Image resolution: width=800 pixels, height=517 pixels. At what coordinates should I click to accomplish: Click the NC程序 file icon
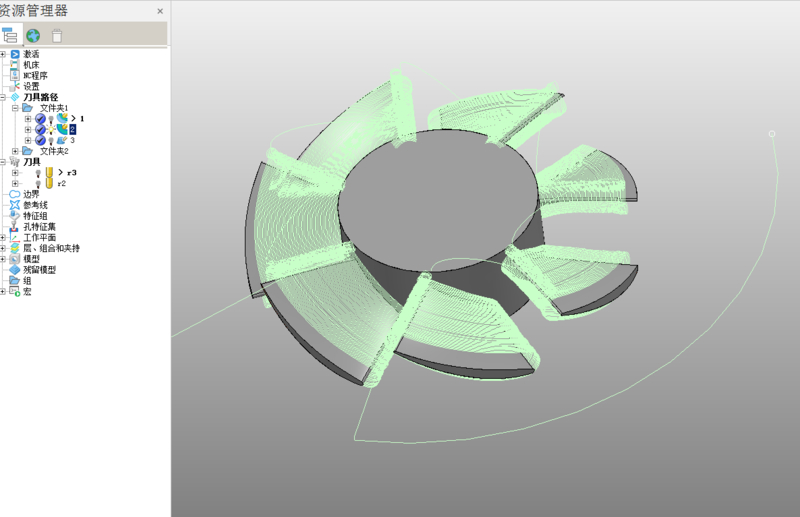(15, 76)
